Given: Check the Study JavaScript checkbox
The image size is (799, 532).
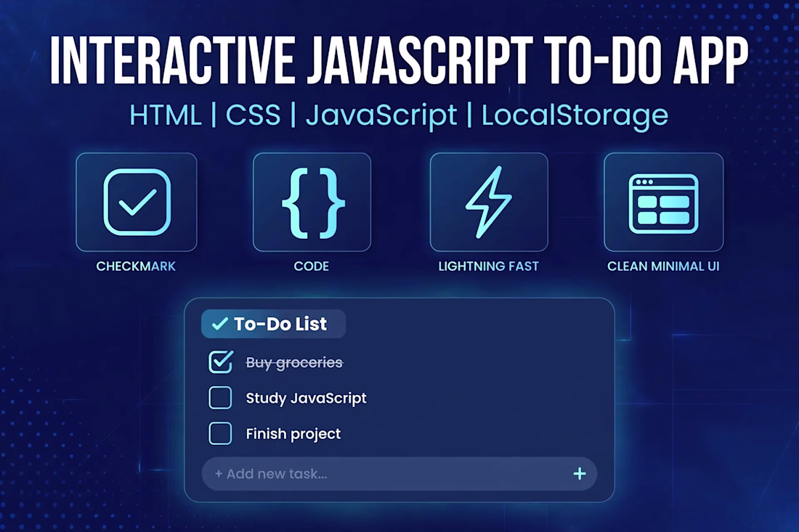Looking at the screenshot, I should click(220, 398).
